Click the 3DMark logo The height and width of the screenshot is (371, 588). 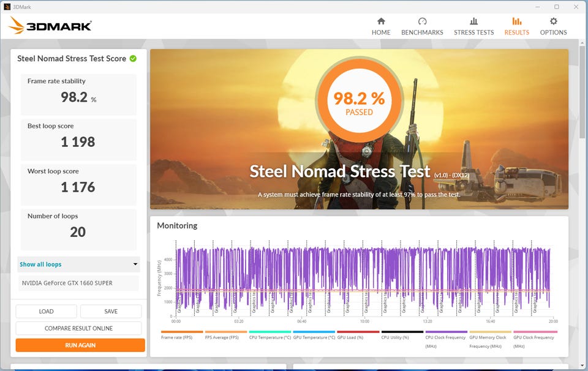click(x=50, y=26)
